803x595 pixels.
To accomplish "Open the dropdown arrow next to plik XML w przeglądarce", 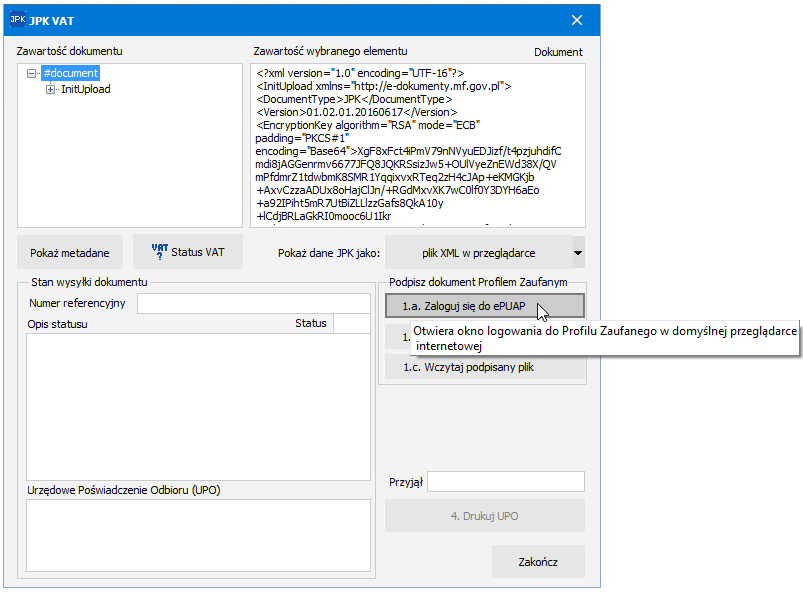I will [x=578, y=252].
